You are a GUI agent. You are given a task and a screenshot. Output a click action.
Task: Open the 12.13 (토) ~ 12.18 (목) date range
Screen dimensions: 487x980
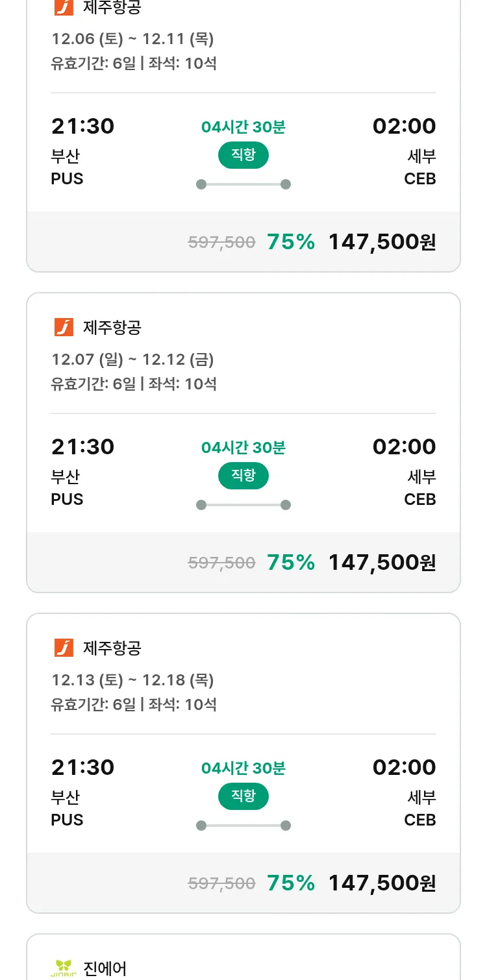tap(132, 680)
